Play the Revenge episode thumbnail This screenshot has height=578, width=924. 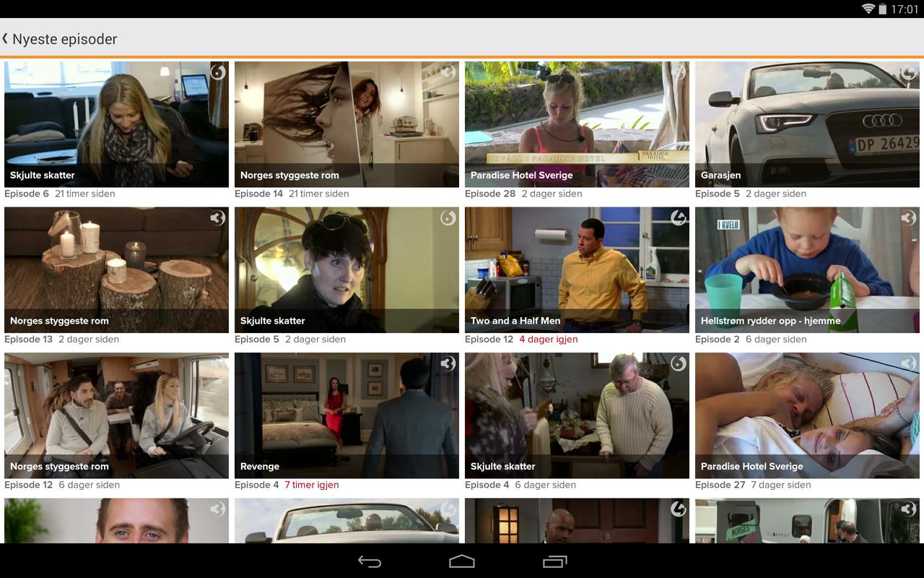pyautogui.click(x=346, y=415)
